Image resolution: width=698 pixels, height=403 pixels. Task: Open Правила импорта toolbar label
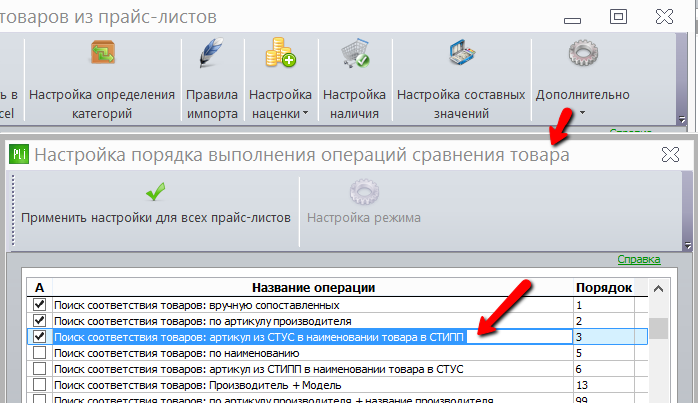(x=212, y=104)
